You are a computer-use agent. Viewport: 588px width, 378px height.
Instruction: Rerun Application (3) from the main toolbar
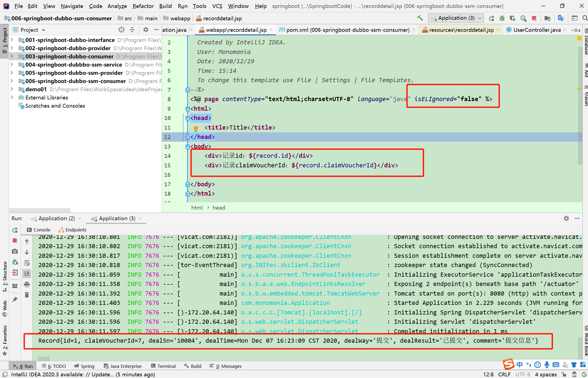tap(491, 18)
